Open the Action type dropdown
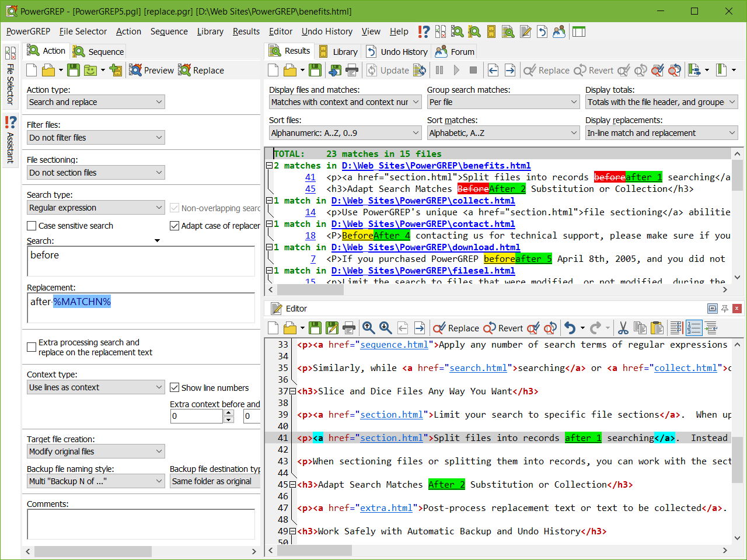This screenshot has width=747, height=560. click(x=96, y=102)
